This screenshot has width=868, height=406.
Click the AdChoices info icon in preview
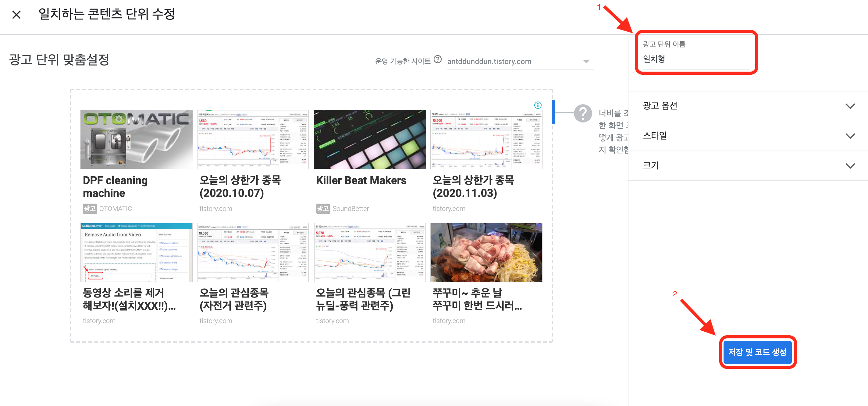tap(538, 105)
